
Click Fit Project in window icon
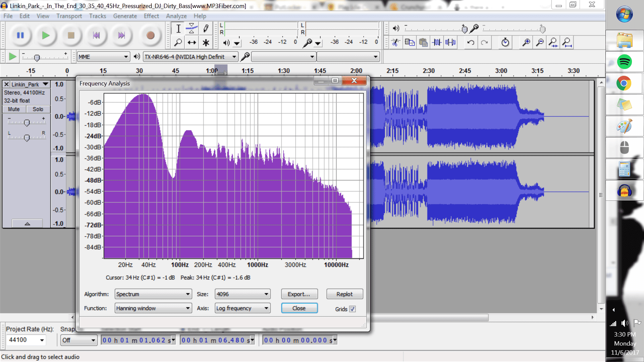coord(567,42)
